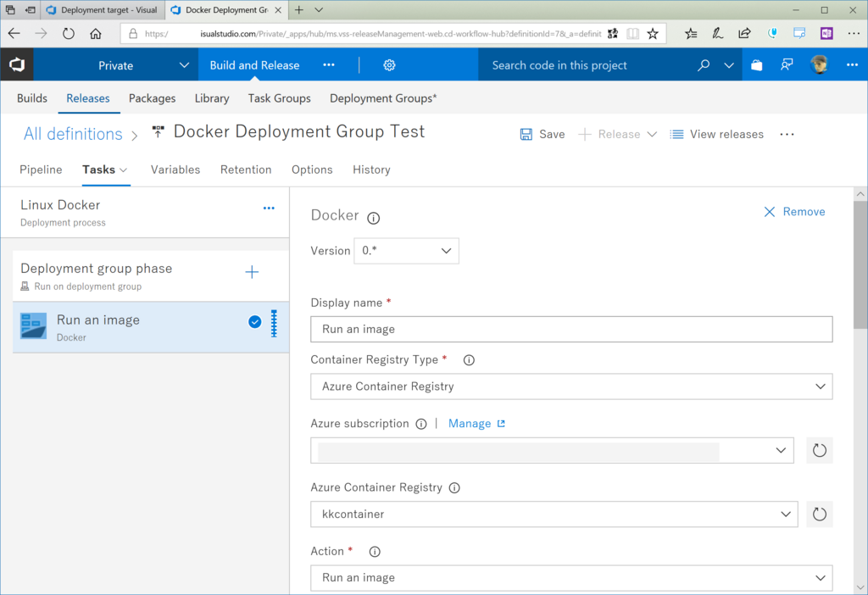This screenshot has height=595, width=868.
Task: Click the Docker task whale icon
Action: pos(34,326)
